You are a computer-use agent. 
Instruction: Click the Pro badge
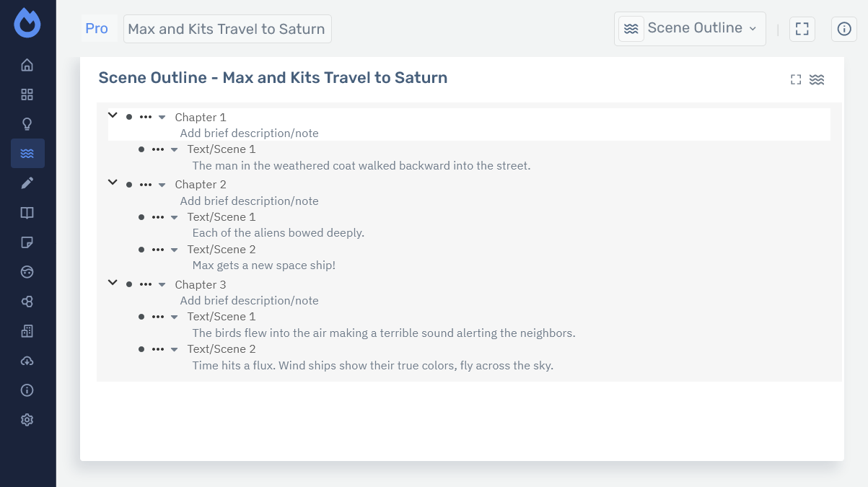click(97, 29)
